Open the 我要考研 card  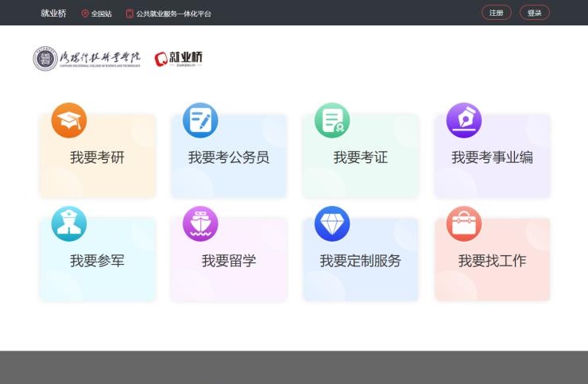97,158
